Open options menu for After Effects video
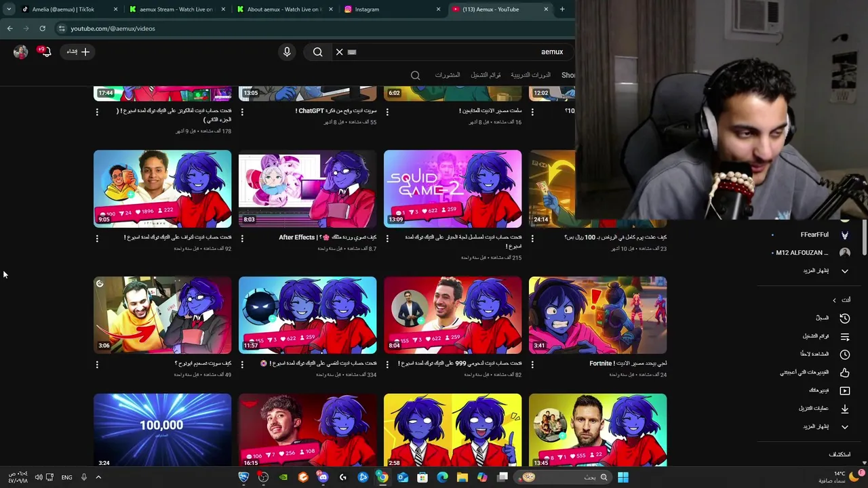This screenshot has width=868, height=488. click(242, 239)
